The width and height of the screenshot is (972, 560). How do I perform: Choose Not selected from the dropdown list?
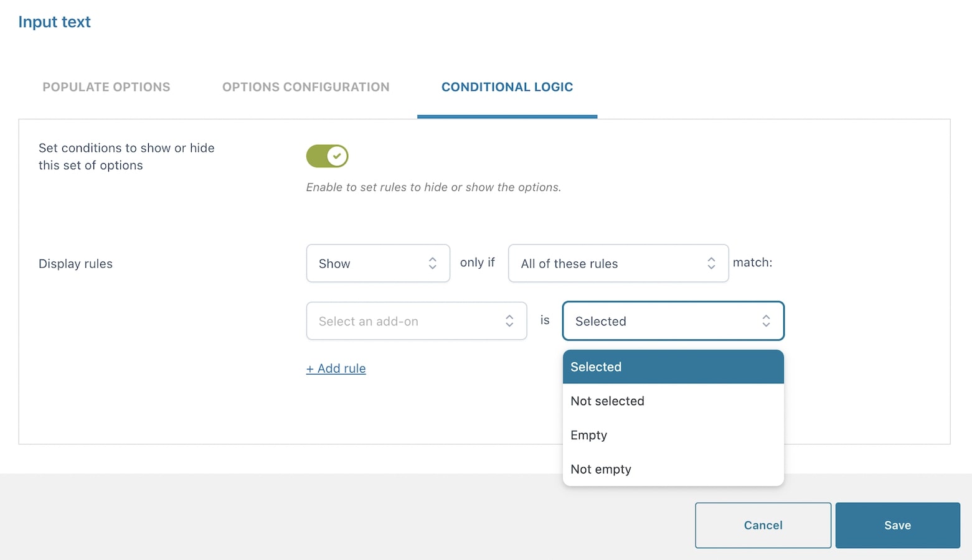673,401
